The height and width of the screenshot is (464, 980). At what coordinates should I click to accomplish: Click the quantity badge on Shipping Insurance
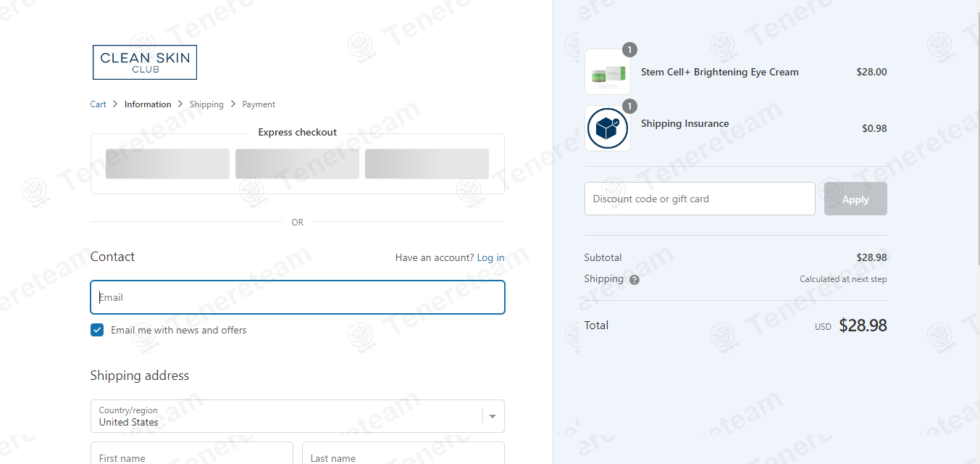tap(630, 107)
